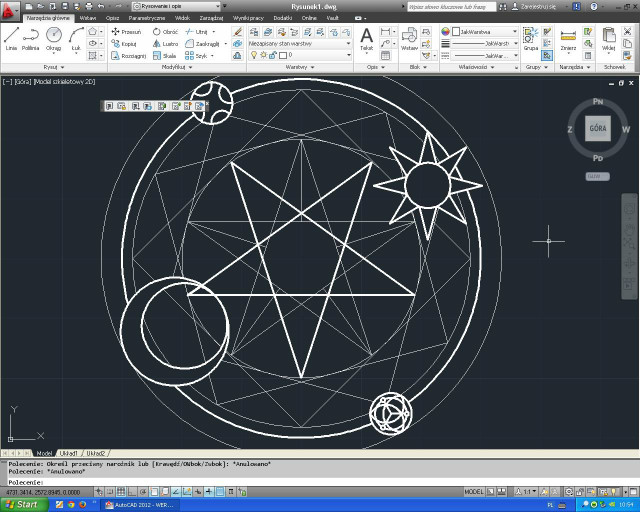Screen dimensions: 640x512
Task: Click the Lustro mirror tool
Action: (x=165, y=44)
